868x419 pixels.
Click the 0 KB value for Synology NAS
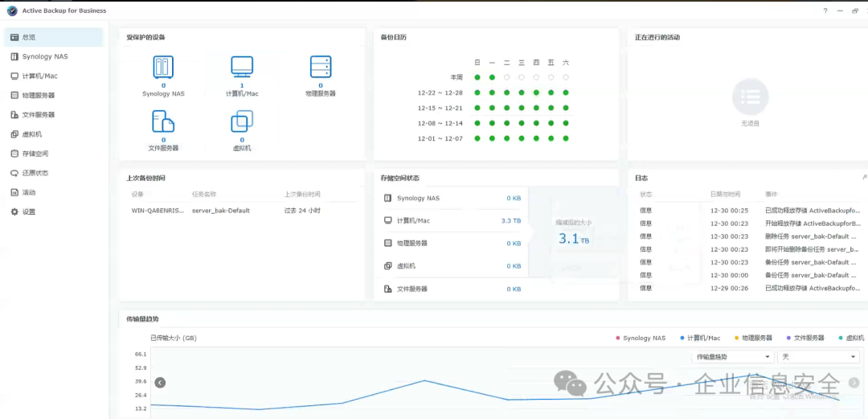pyautogui.click(x=514, y=198)
